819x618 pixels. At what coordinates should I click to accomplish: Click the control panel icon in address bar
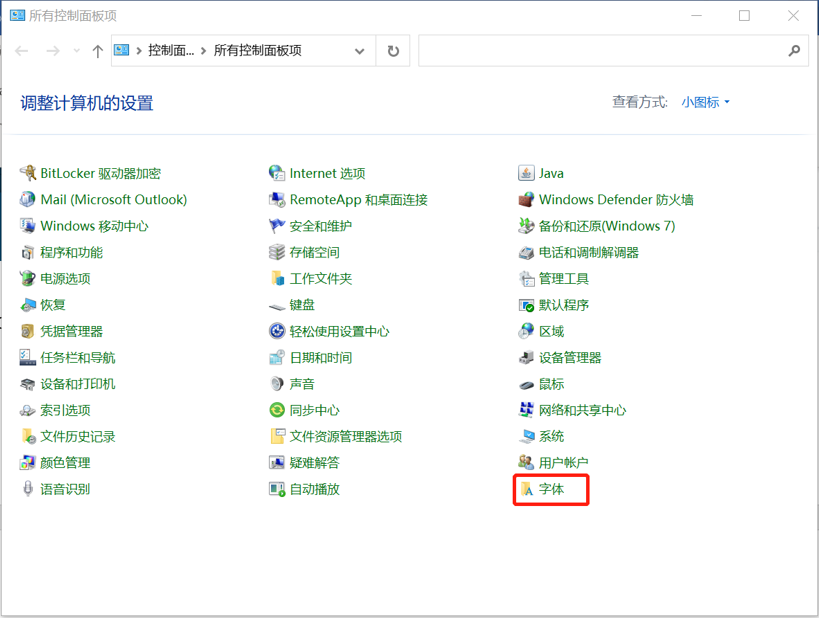coord(122,50)
